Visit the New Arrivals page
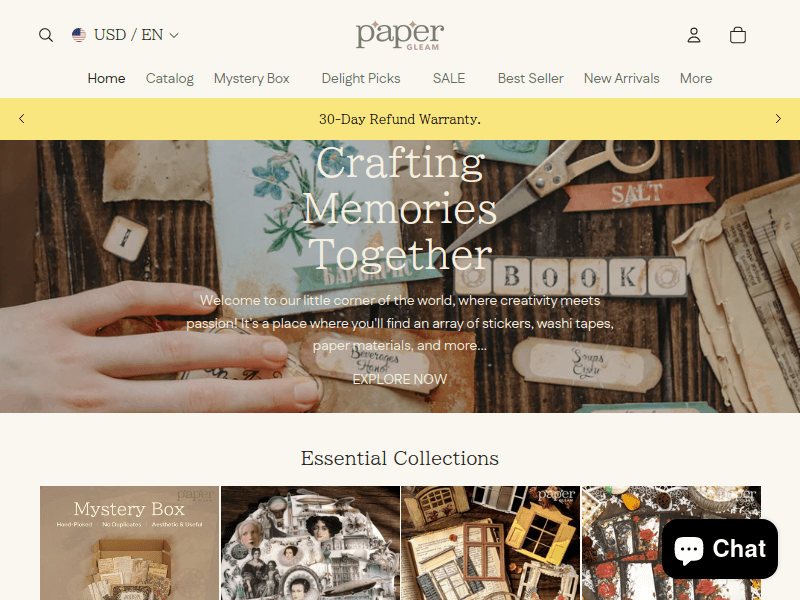This screenshot has width=800, height=600. tap(621, 79)
